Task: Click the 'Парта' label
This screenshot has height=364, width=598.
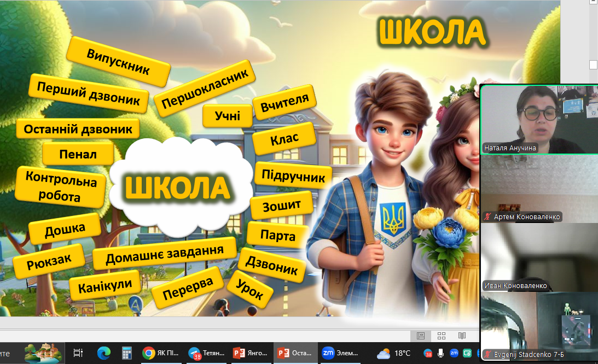Action: (277, 235)
